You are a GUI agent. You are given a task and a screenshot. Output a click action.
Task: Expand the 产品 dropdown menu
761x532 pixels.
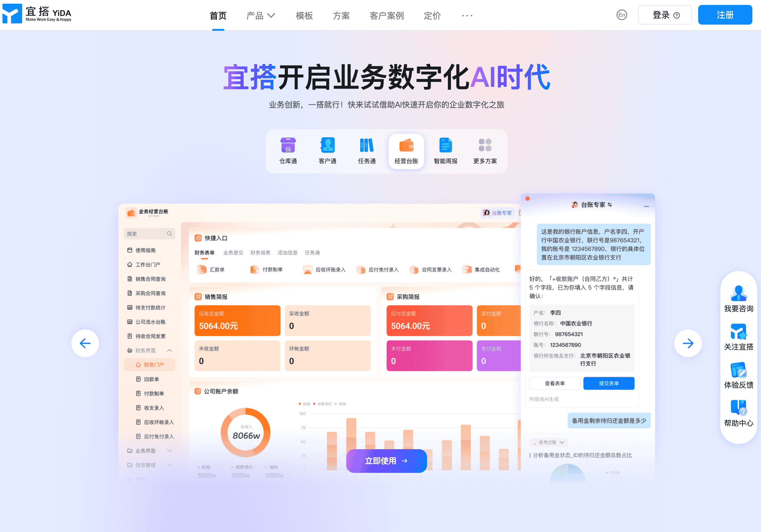260,16
